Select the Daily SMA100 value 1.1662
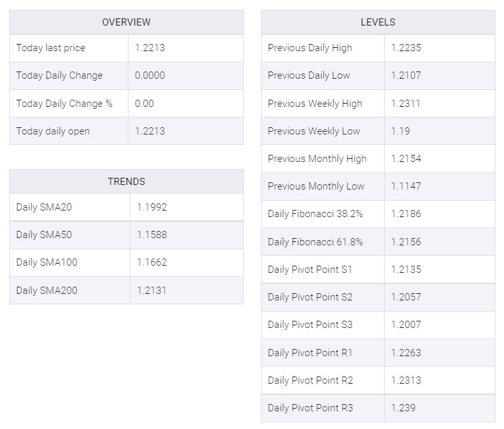Image resolution: width=504 pixels, height=429 pixels. [151, 262]
